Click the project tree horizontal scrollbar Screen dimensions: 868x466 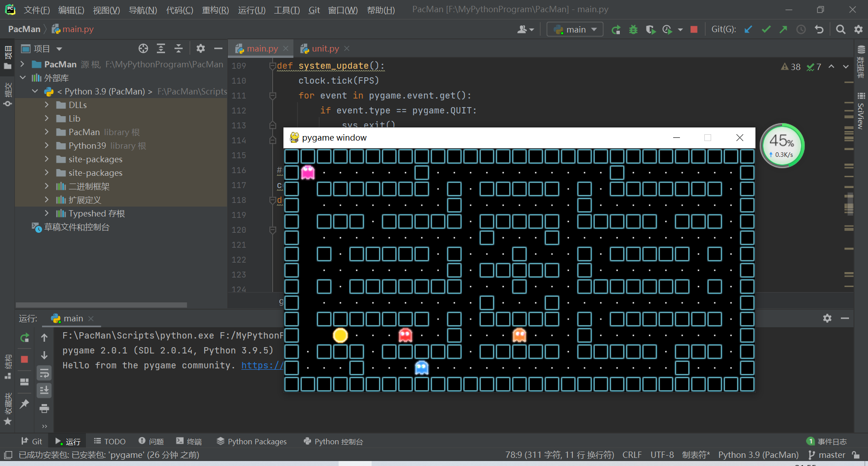pyautogui.click(x=101, y=305)
